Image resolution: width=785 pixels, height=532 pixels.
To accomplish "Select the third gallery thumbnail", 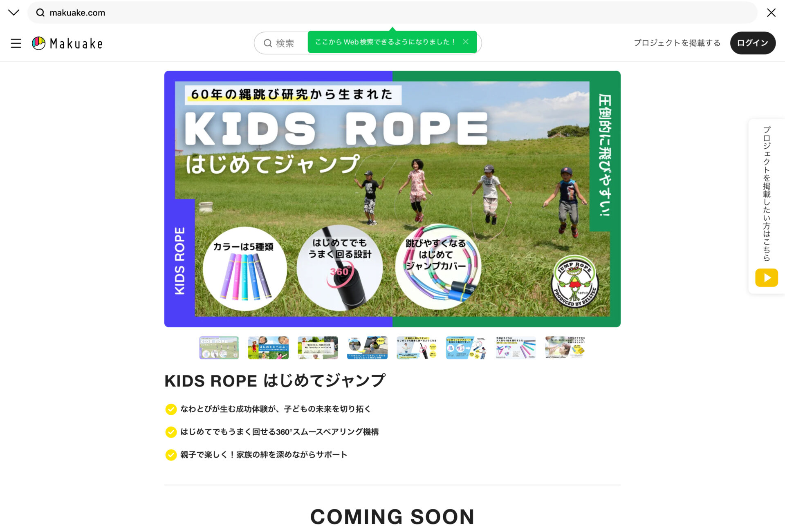I will coord(318,348).
